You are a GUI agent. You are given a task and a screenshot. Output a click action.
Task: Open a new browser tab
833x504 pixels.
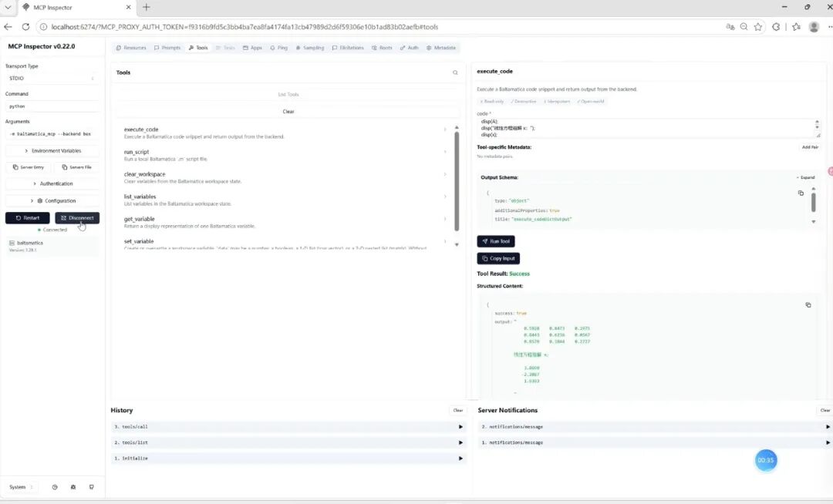coord(146,8)
